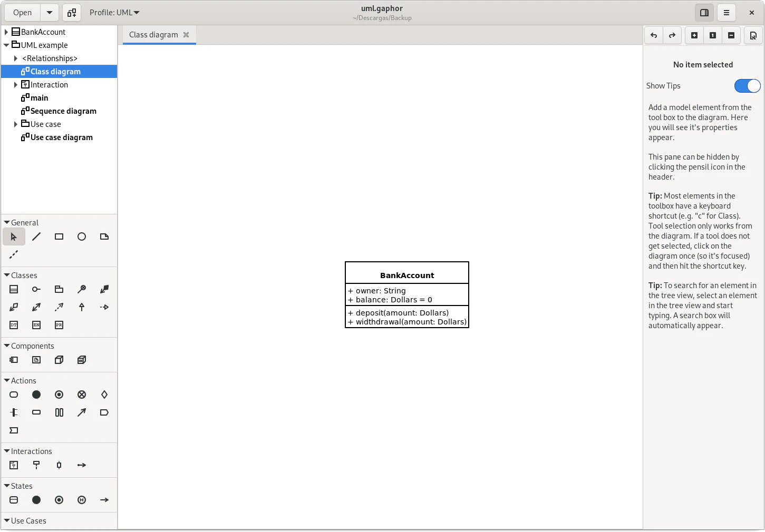Select the Lifeline tool in Interactions
Image resolution: width=765 pixels, height=532 pixels.
pos(36,465)
